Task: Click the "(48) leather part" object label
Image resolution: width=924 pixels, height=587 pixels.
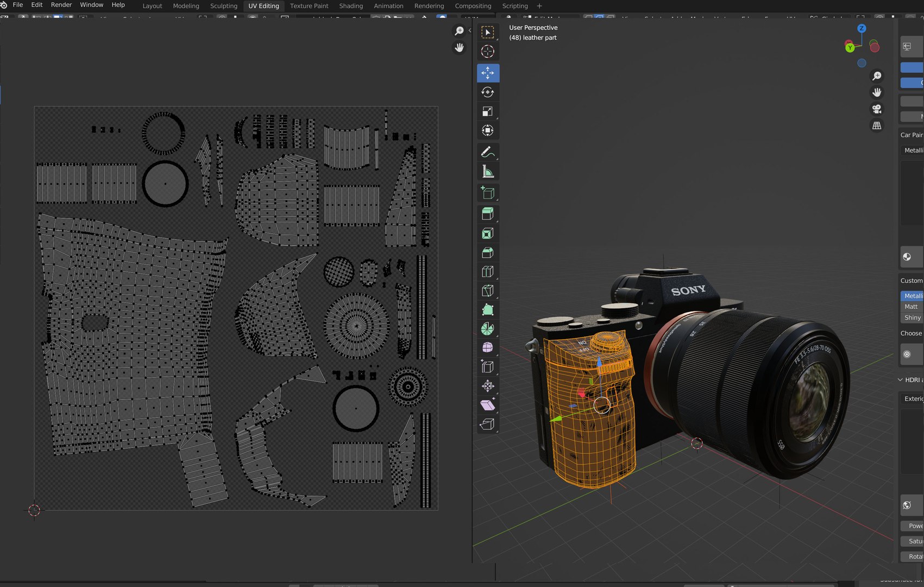Action: (533, 38)
